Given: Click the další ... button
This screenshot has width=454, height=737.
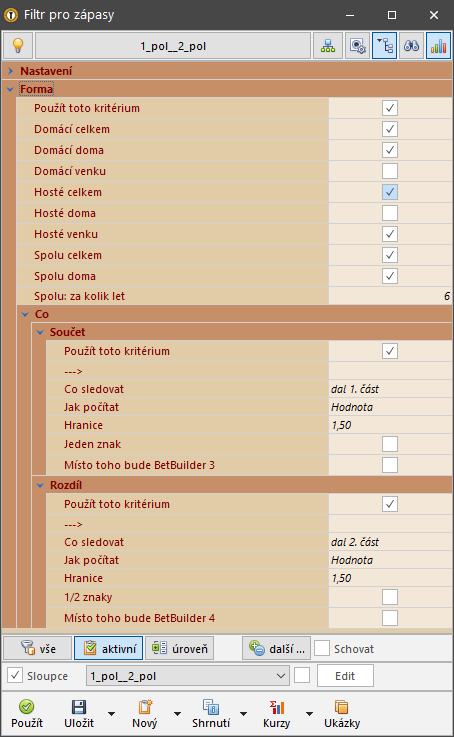Looking at the screenshot, I should coord(276,649).
